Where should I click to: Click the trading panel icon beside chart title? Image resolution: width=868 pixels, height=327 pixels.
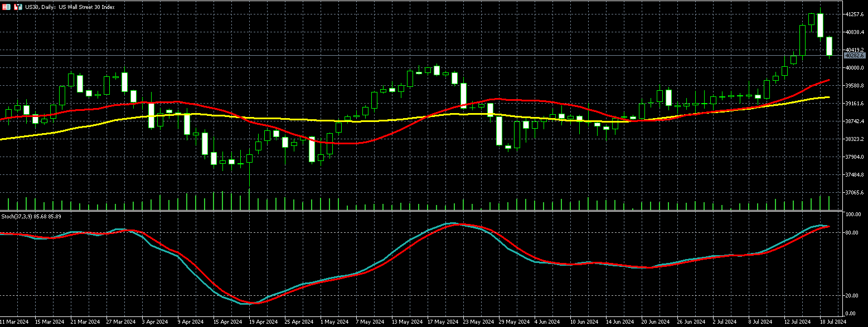pos(17,7)
